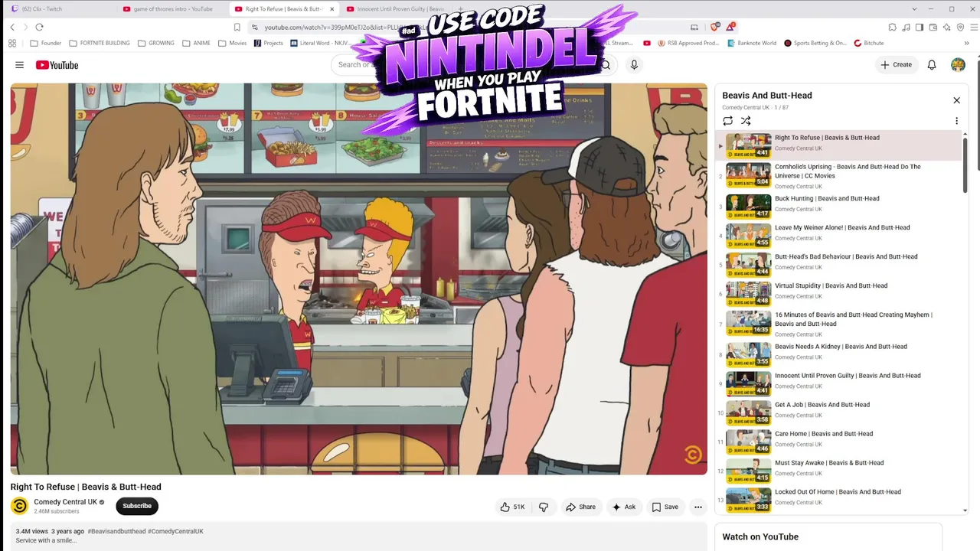Open the apps grid icon in bookmarks bar

[x=12, y=44]
